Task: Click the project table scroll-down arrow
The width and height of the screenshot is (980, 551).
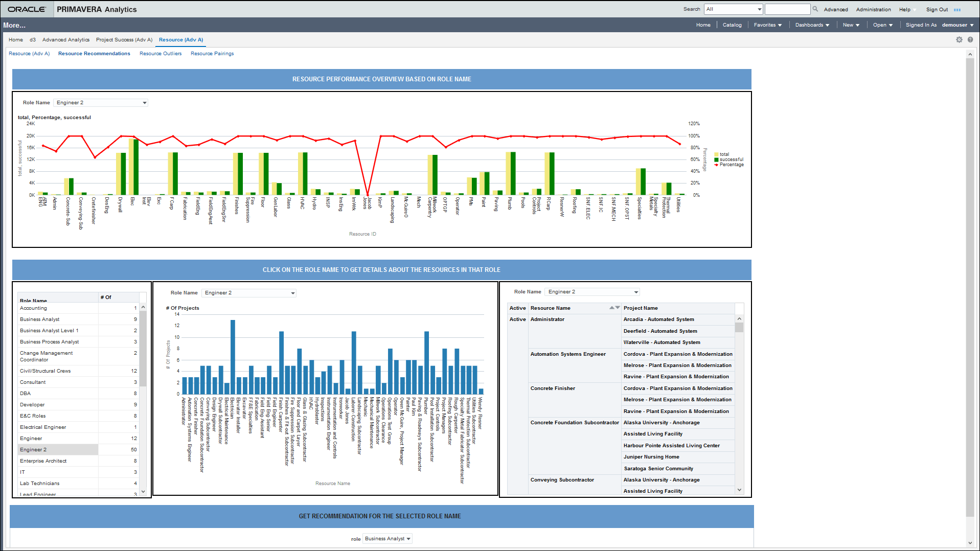Action: click(x=739, y=490)
